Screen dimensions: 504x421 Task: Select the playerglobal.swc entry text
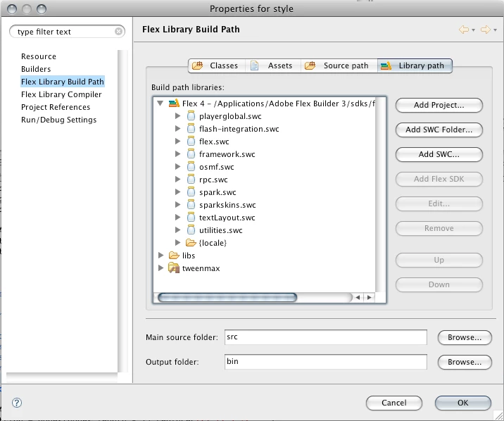tap(230, 116)
